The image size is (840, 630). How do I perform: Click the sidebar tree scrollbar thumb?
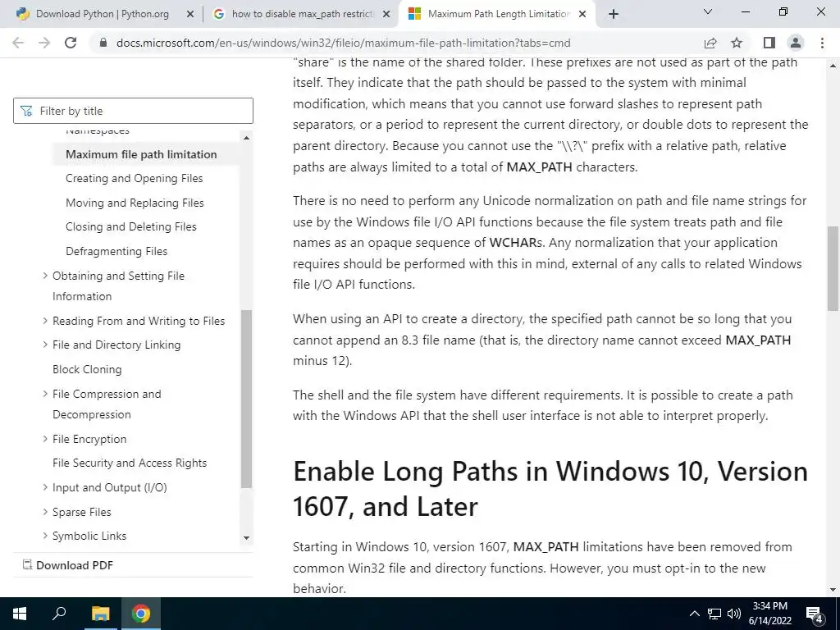click(246, 399)
